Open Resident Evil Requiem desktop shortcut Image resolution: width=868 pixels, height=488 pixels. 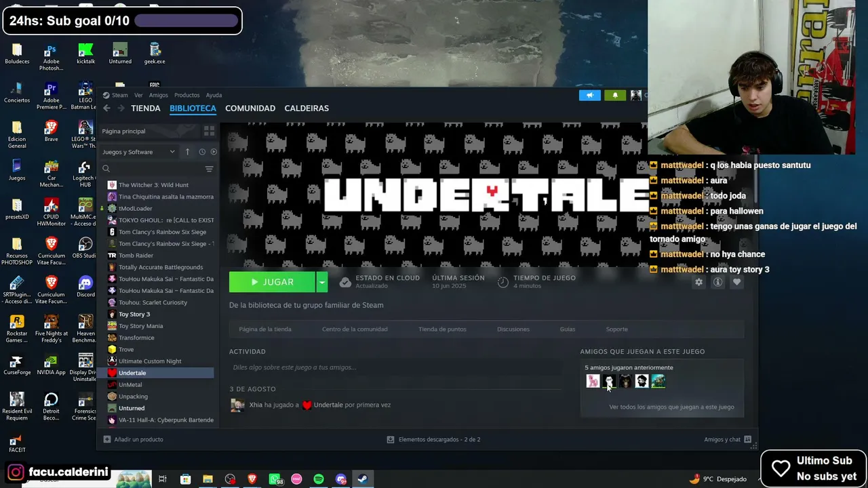tap(17, 407)
